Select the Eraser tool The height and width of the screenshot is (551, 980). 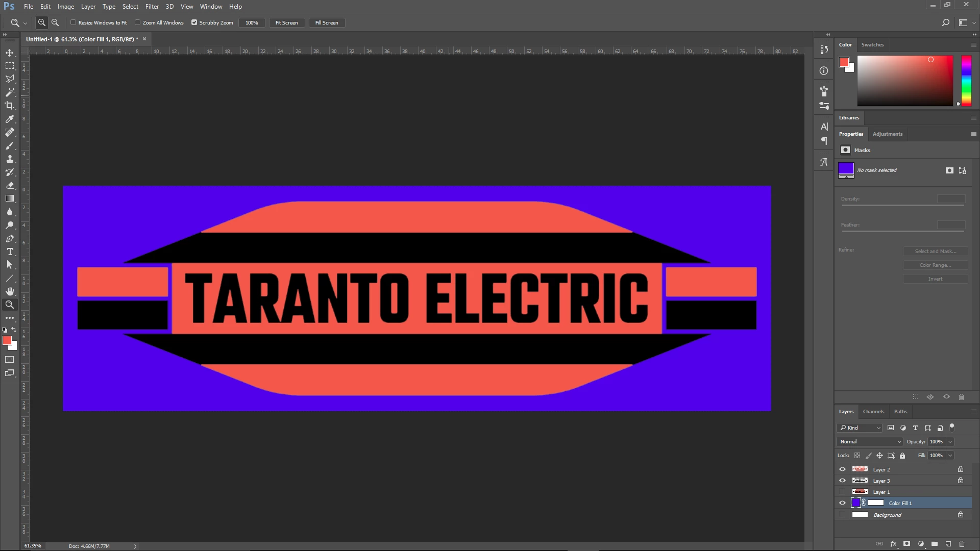click(x=10, y=185)
